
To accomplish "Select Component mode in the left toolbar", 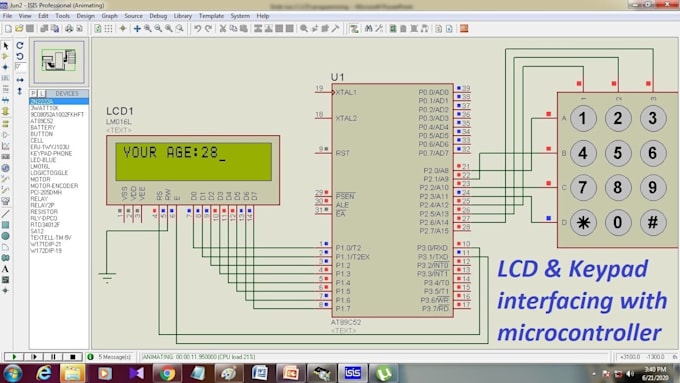I will click(6, 56).
